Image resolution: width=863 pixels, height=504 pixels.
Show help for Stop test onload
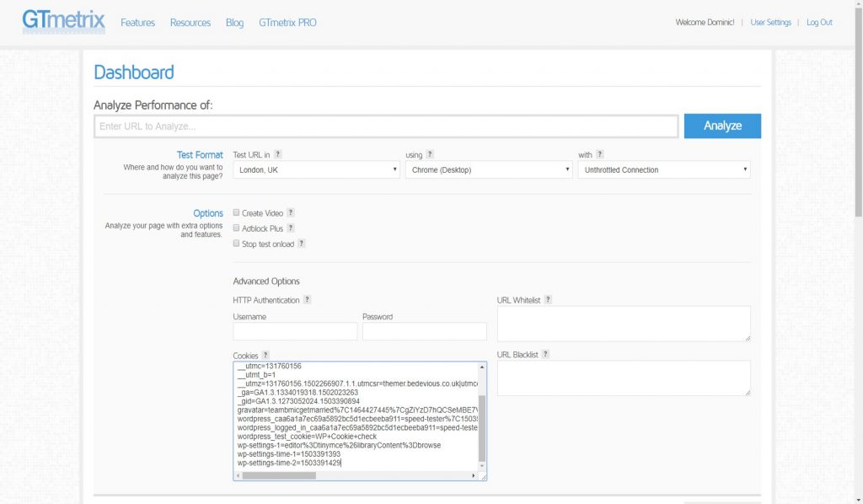(302, 244)
